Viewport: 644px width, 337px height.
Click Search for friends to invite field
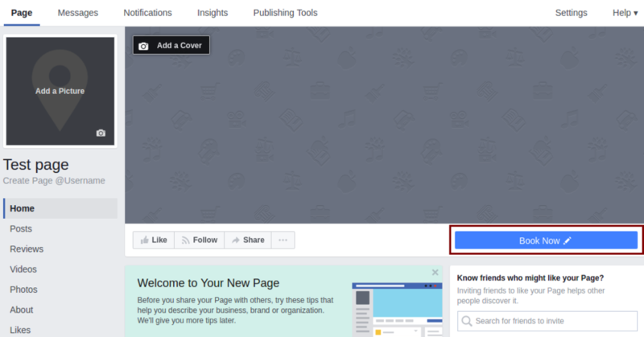(547, 321)
